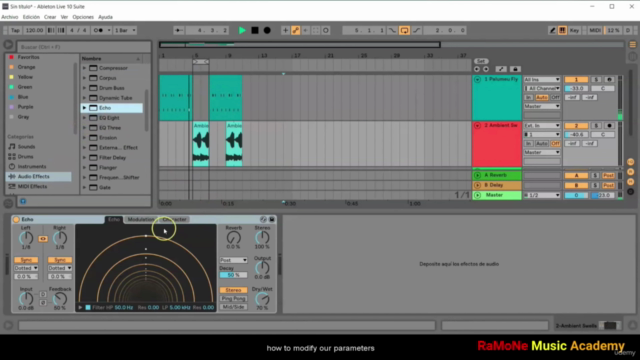Screen dimensions: 640x360
Task: Select Favoritos collection
Action: [28, 57]
